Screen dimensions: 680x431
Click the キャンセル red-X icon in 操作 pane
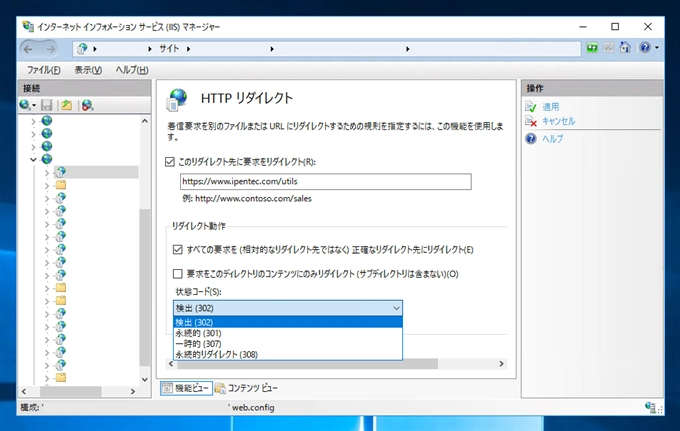[531, 121]
